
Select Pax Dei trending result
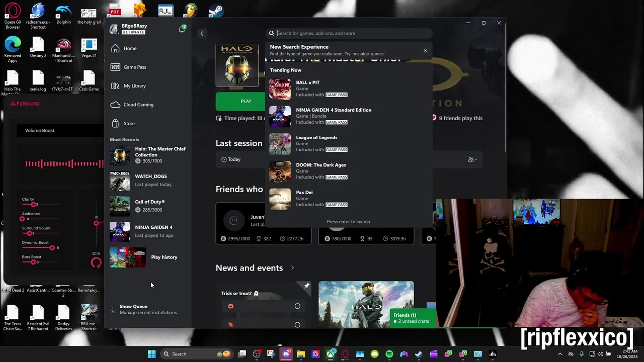[x=348, y=199]
